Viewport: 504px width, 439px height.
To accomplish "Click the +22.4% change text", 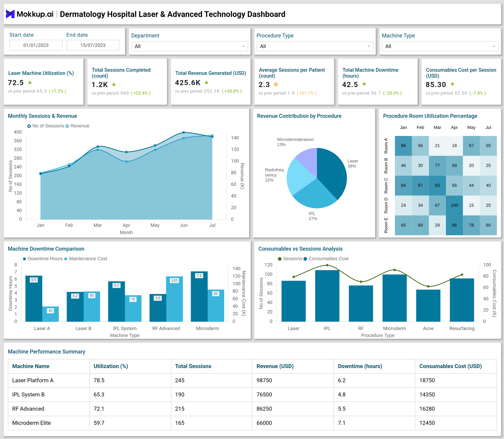I will pos(141,93).
